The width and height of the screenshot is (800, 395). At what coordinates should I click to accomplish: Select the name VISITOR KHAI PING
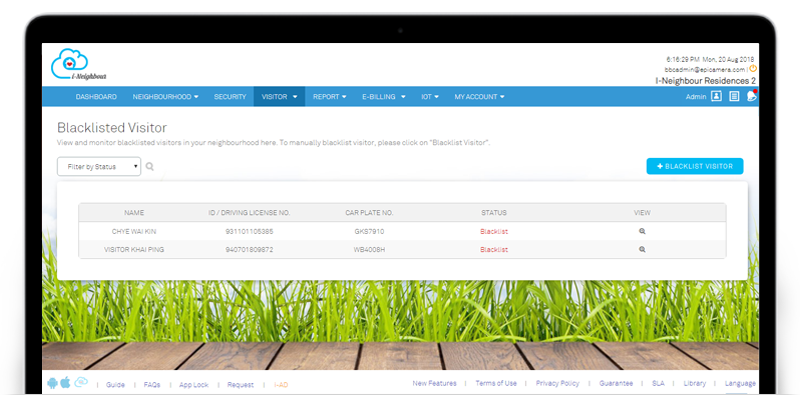tap(134, 250)
